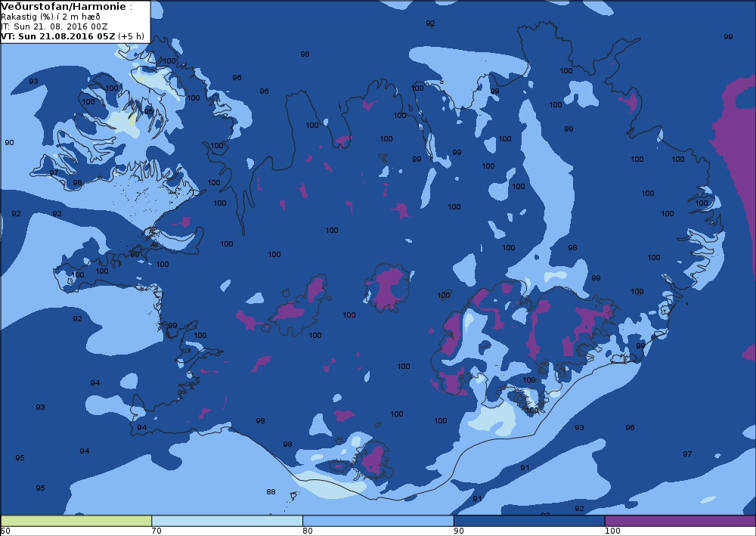Click the "Rakastig (%) í 2 m hæð" label

(51, 17)
